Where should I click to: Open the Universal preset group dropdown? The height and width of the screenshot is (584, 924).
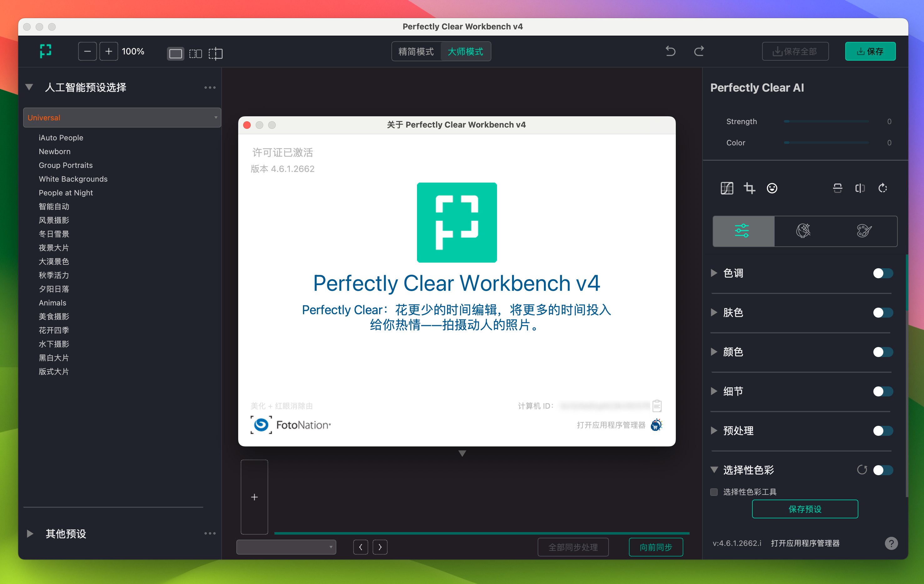[x=122, y=118]
